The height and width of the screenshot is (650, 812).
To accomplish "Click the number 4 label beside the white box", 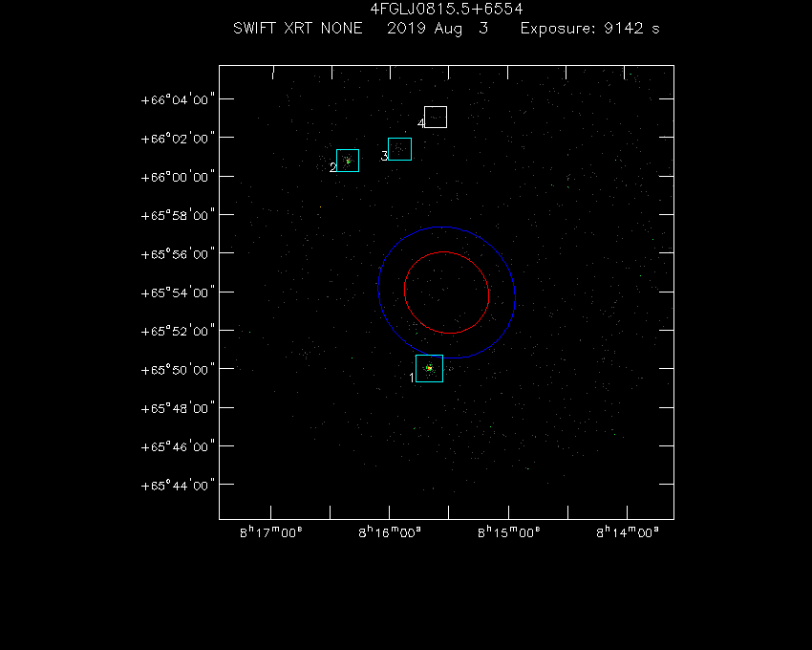I will (x=421, y=123).
